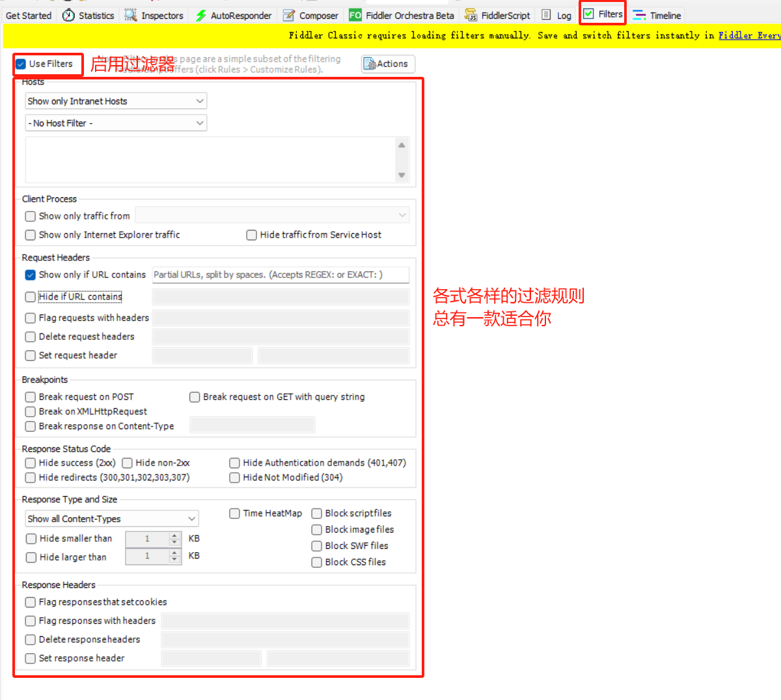Viewport: 781px width, 700px height.
Task: Switch to the AutoResponder tab
Action: pos(234,15)
